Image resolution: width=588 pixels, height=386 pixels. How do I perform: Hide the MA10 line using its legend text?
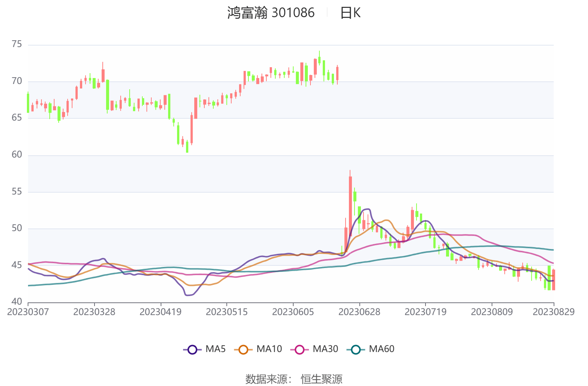pyautogui.click(x=269, y=349)
